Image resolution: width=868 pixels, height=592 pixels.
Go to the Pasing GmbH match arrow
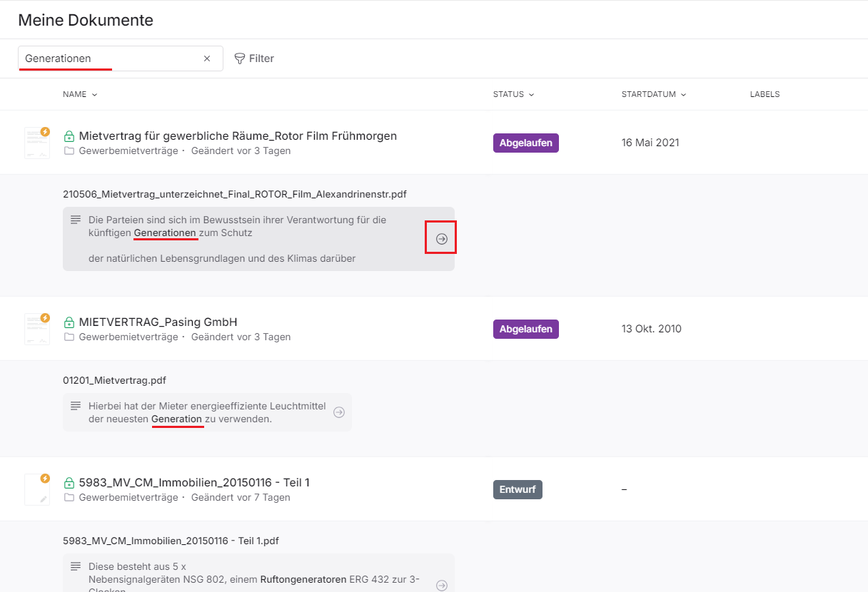click(339, 412)
